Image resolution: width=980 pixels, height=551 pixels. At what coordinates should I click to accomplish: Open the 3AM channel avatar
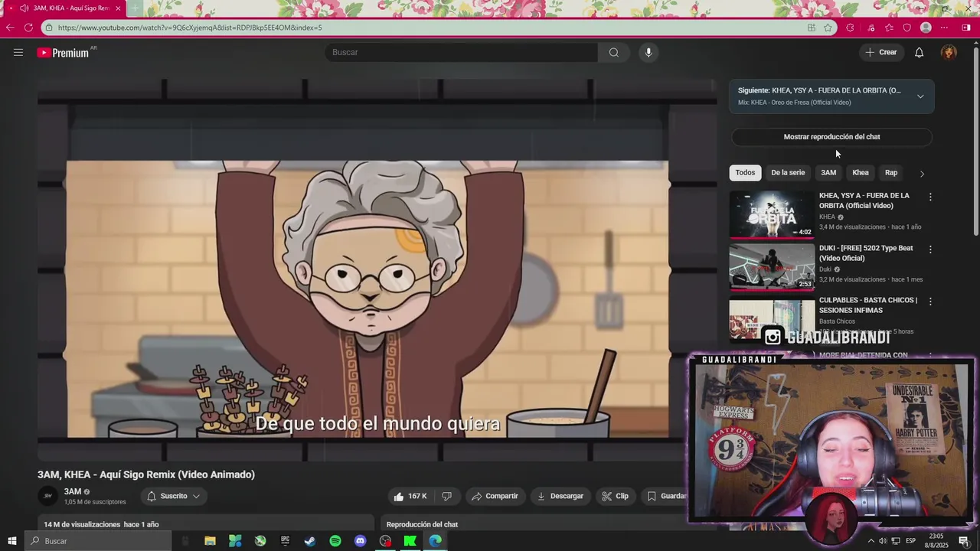pyautogui.click(x=47, y=496)
